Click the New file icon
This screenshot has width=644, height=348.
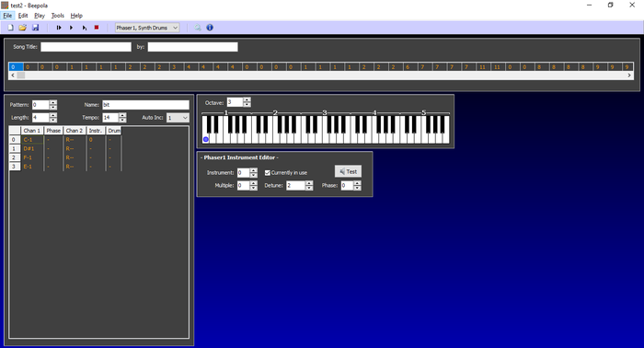tap(10, 28)
